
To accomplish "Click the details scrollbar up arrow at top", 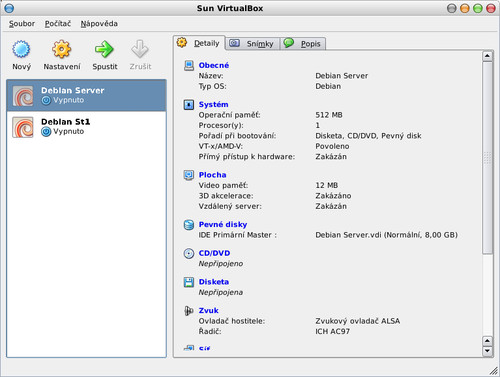I will (x=487, y=56).
